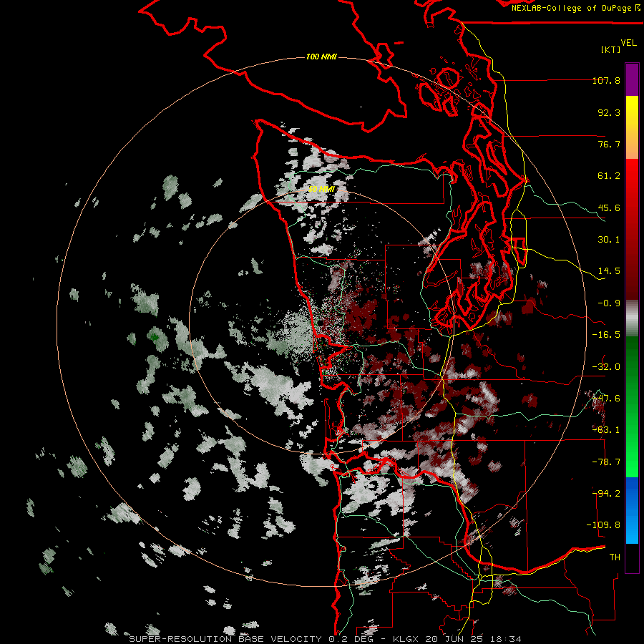Pick the green segment of the velocity color bar
644x644 pixels.
[632, 406]
